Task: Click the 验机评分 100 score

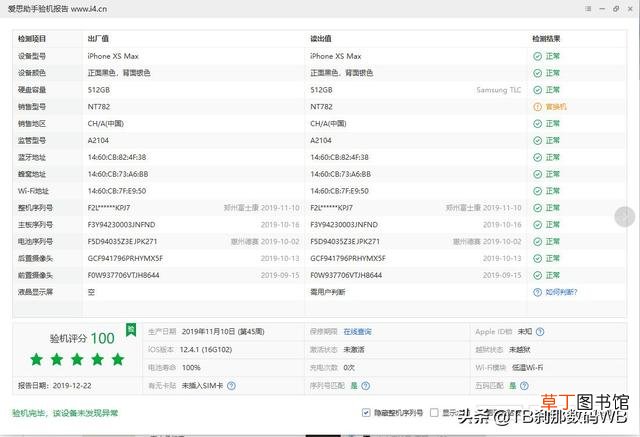Action: [82, 338]
